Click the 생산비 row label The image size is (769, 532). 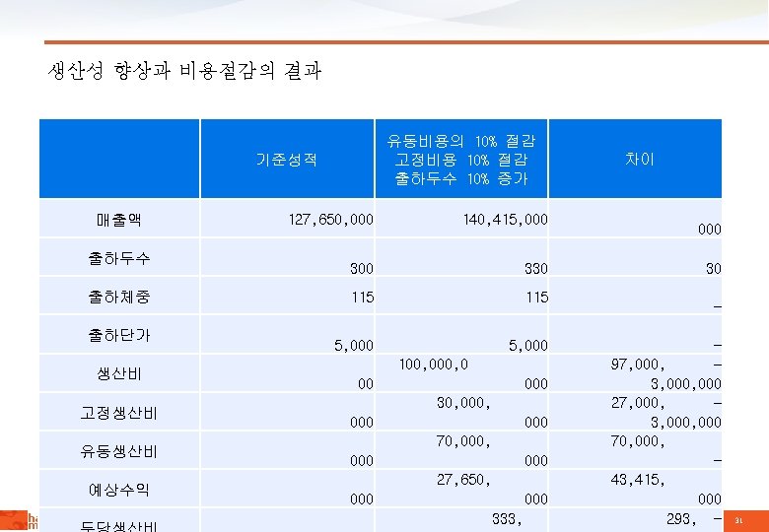coord(119,373)
